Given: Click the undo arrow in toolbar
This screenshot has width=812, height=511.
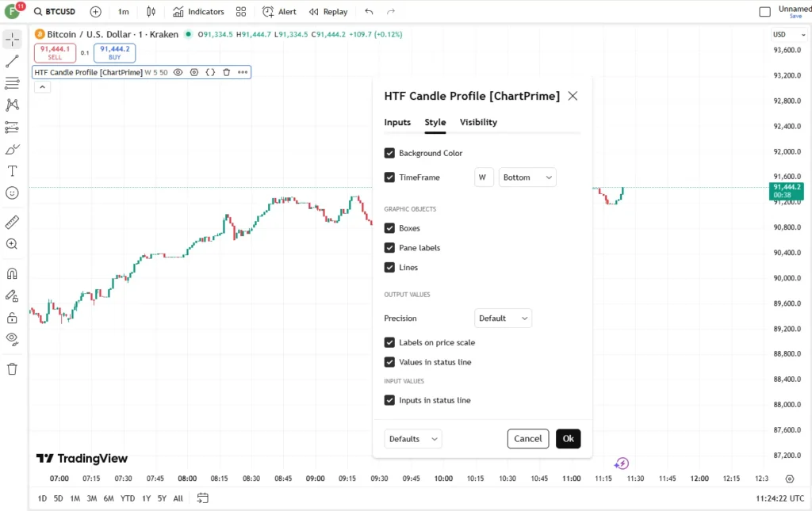Looking at the screenshot, I should coord(369,11).
